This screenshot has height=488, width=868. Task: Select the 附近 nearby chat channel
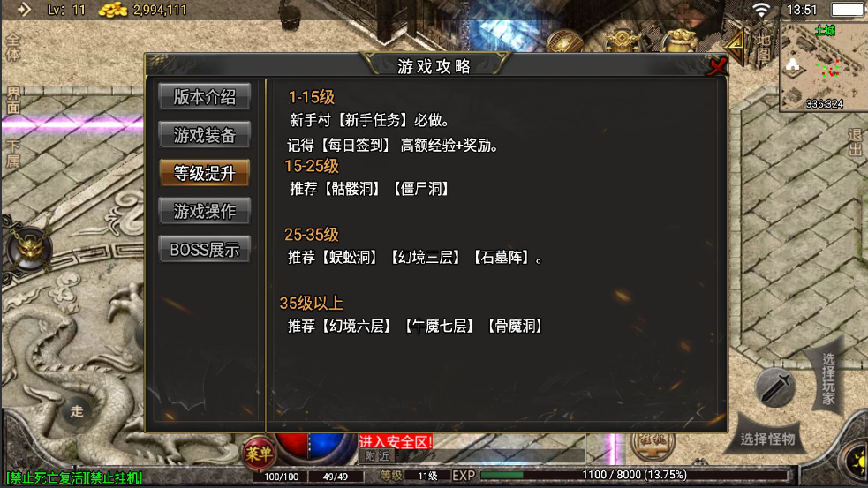coord(378,456)
